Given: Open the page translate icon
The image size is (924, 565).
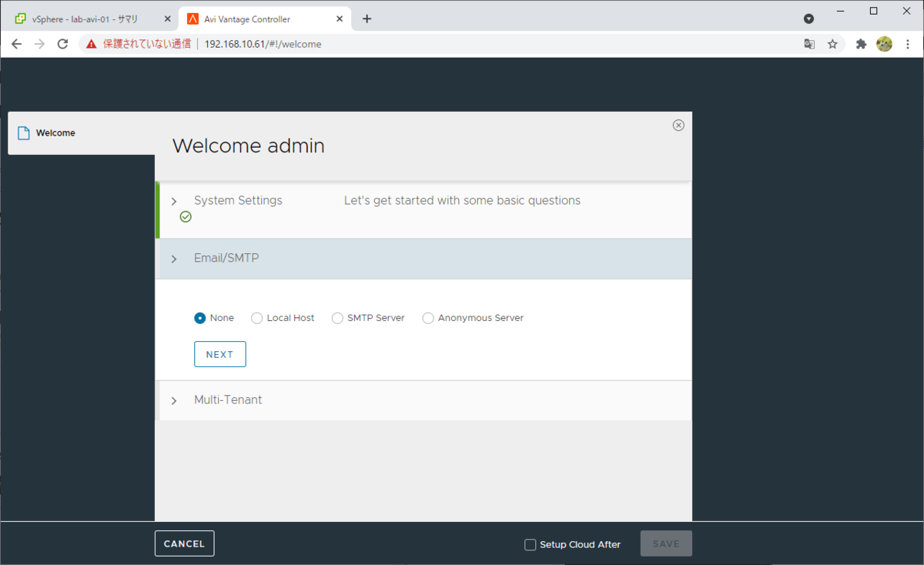Looking at the screenshot, I should pos(809,44).
